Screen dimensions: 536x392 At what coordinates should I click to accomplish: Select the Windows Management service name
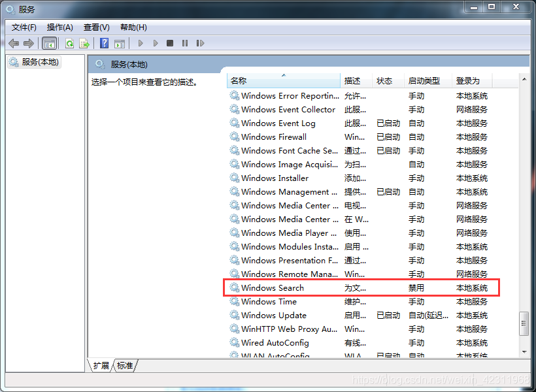click(x=290, y=191)
